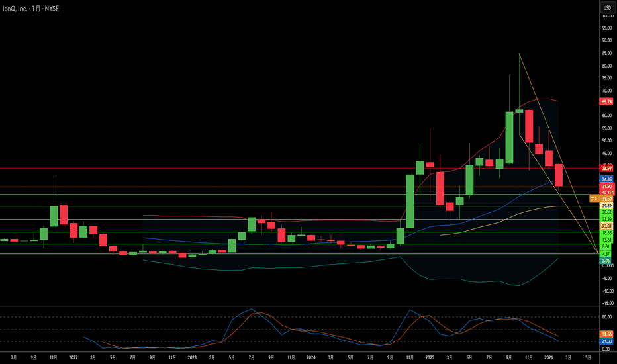Screen dimensions: 617x364
Task: Click the green 4.87 price label
Action: tap(606, 253)
